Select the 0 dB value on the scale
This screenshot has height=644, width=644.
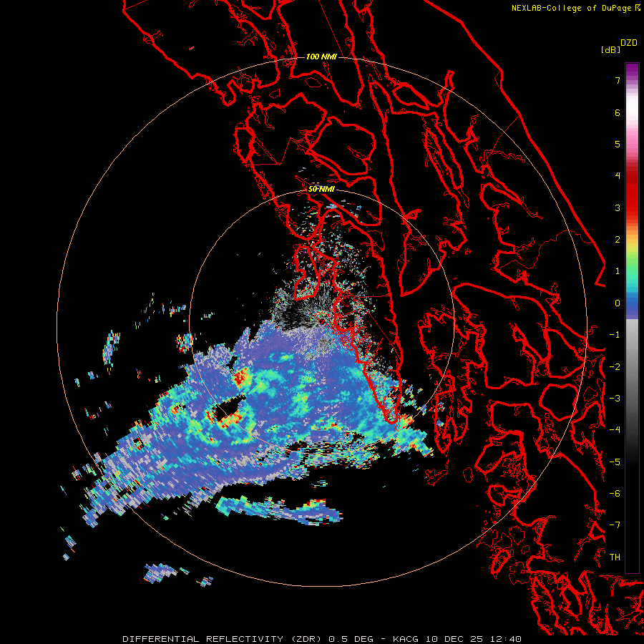618,303
